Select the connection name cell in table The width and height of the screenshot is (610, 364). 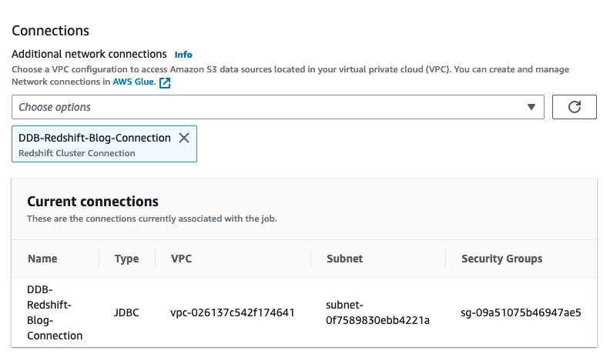coord(54,312)
